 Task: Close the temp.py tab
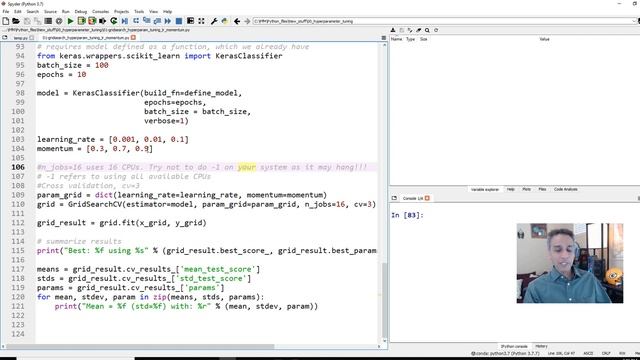32,38
